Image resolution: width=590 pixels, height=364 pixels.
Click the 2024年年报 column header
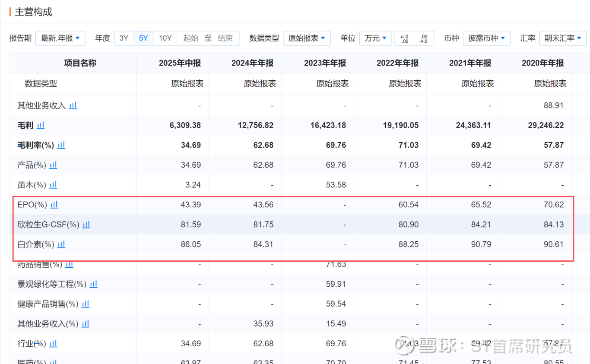(252, 63)
